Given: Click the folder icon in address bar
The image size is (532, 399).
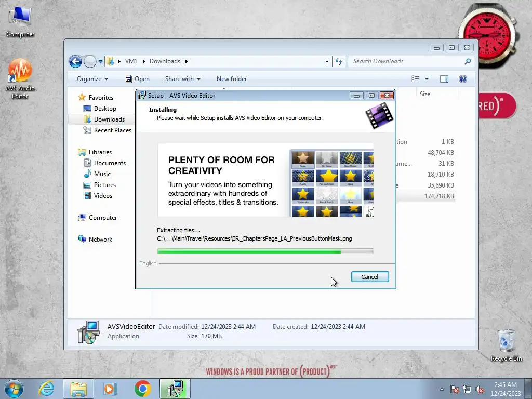Looking at the screenshot, I should [x=110, y=61].
